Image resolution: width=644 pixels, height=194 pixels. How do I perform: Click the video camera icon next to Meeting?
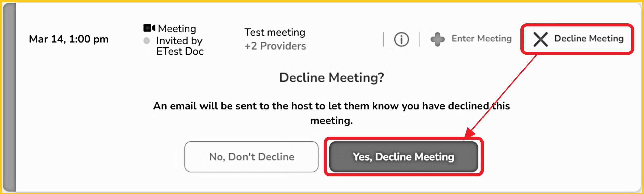(x=149, y=28)
